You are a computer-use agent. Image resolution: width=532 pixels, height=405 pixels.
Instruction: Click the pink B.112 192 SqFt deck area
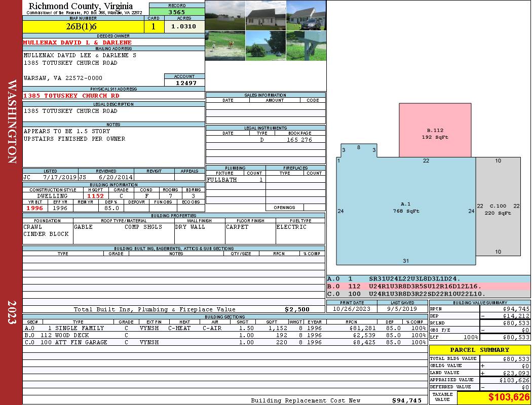[x=435, y=130]
